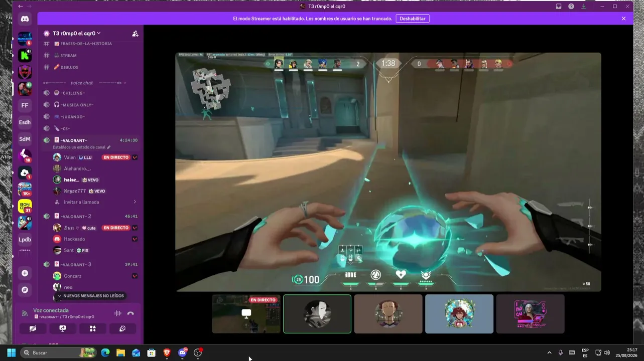
Task: Open Microsoft Store in the taskbar
Action: tap(151, 353)
